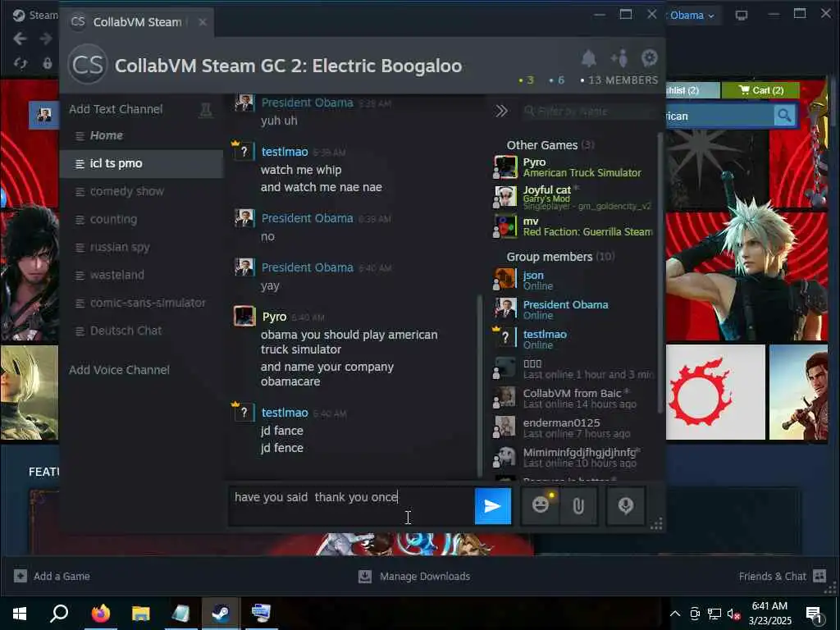Click json in Group members

click(x=573, y=280)
